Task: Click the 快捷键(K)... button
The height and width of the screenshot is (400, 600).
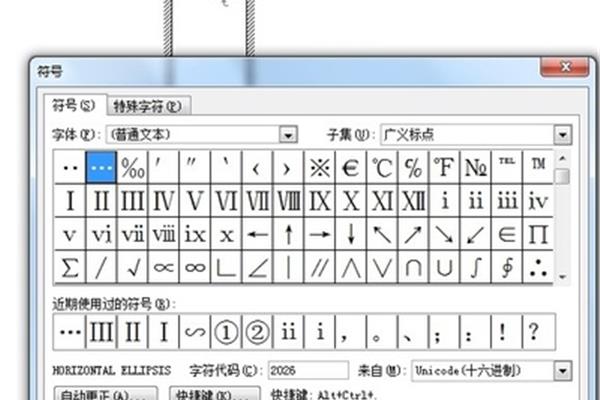Action: pyautogui.click(x=215, y=393)
